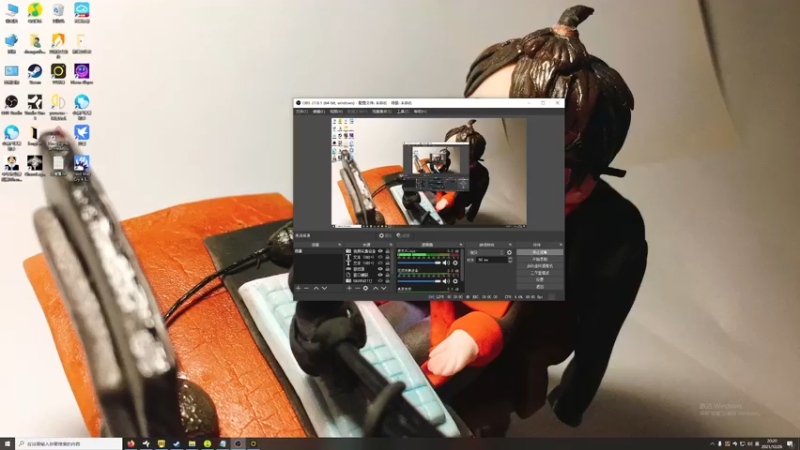800x450 pixels.
Task: Show the upper Text (GDI+) source
Action: coord(380,257)
